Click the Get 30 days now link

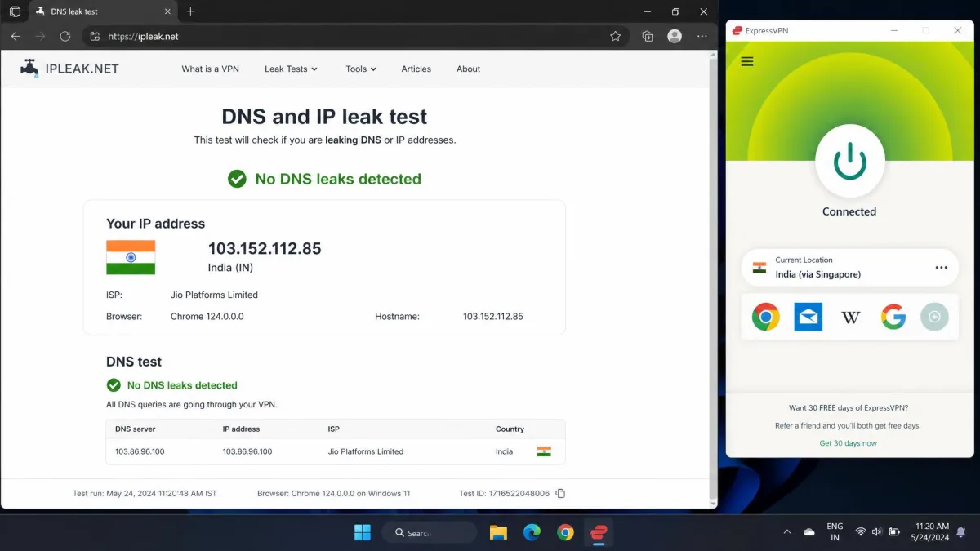click(x=848, y=443)
